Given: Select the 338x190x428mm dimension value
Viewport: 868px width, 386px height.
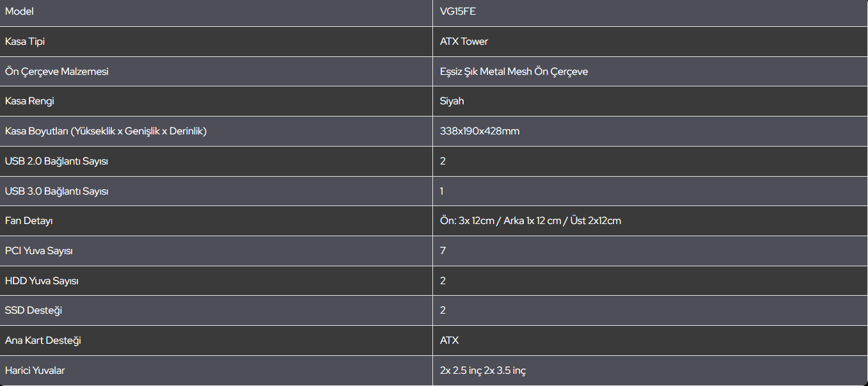Looking at the screenshot, I should coord(479,131).
